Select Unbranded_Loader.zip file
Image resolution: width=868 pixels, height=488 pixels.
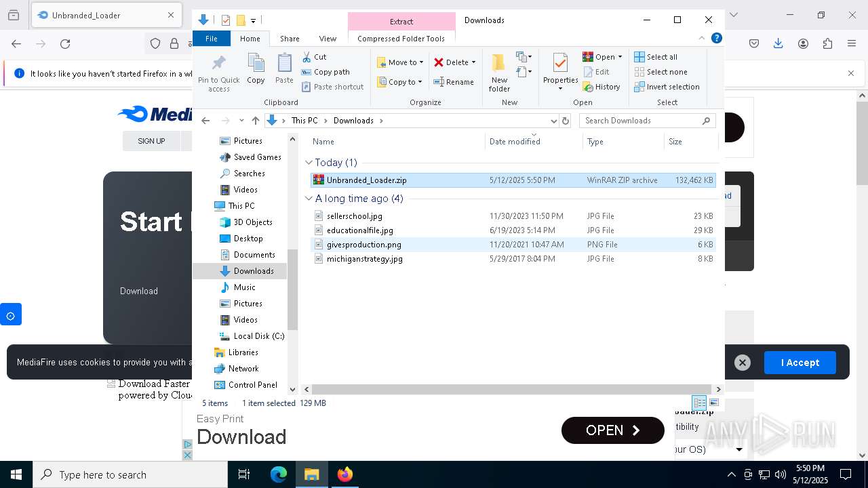(513, 180)
